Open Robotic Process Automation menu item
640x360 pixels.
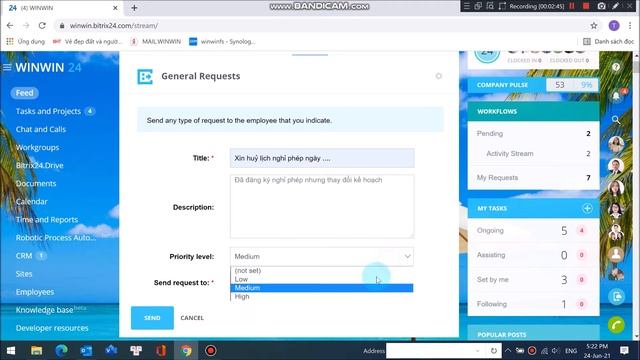pyautogui.click(x=56, y=238)
